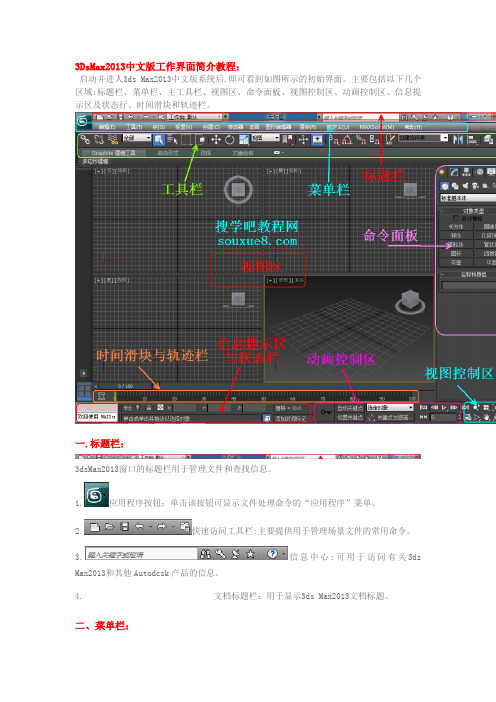Viewport: 496px width, 702px height.
Task: Open the 选定对象 key target dropdown
Action: (x=390, y=407)
